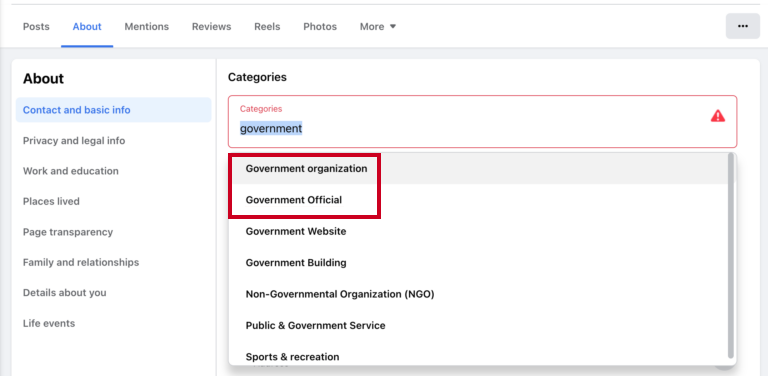
Task: Switch to the Posts tab
Action: click(x=36, y=26)
